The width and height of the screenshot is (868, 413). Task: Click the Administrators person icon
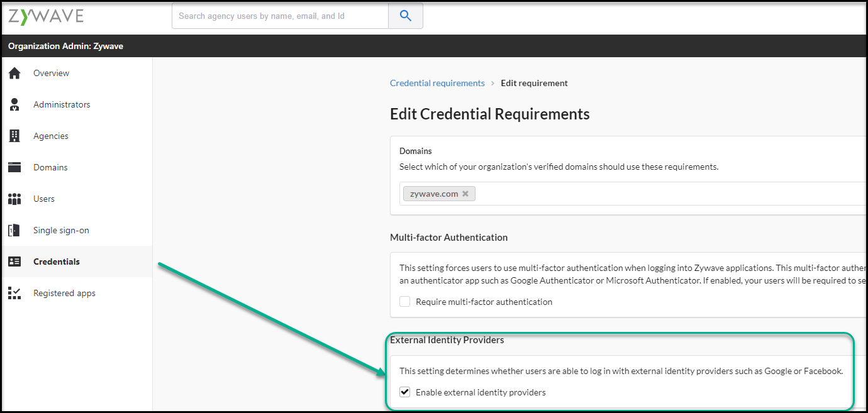(14, 104)
